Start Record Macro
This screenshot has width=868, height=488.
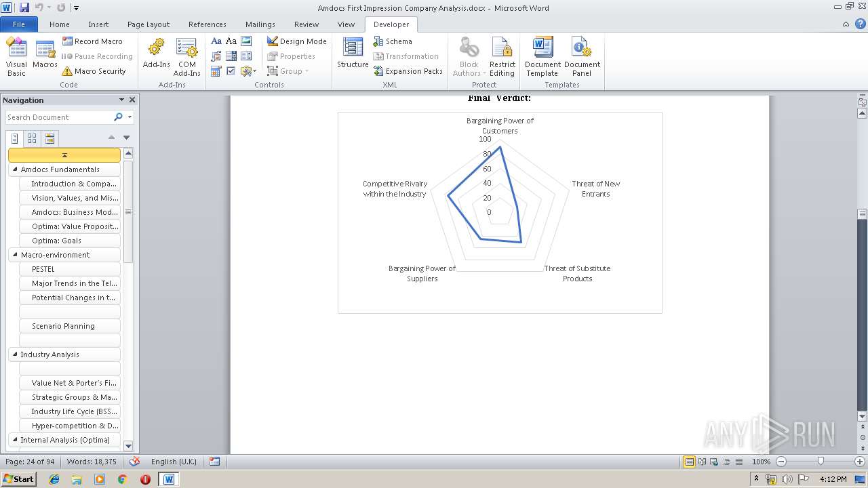point(92,41)
